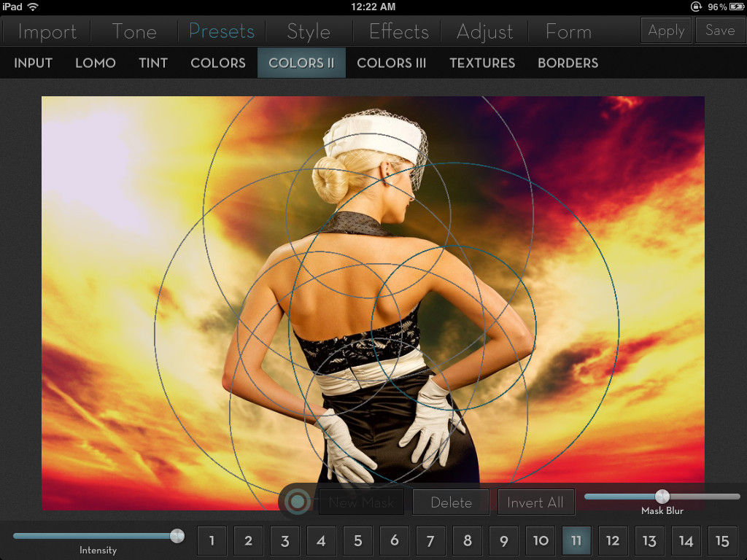Select the active preset 11
This screenshot has height=560, width=747.
576,540
